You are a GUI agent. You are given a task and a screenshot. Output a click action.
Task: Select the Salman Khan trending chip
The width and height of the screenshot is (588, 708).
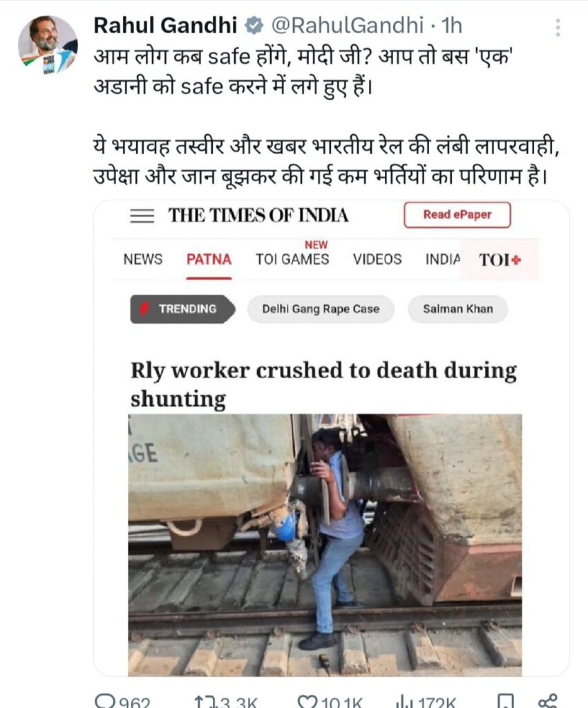tap(457, 309)
